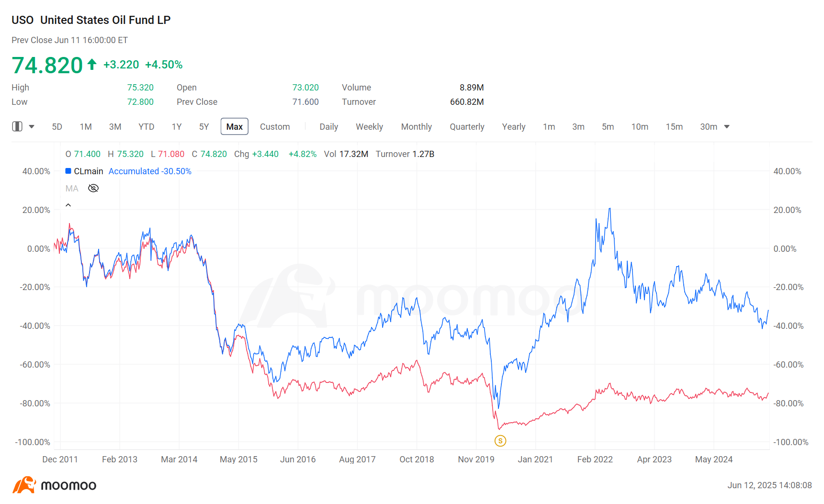Click the Feb 2022 date axis label
824x504 pixels.
595,459
